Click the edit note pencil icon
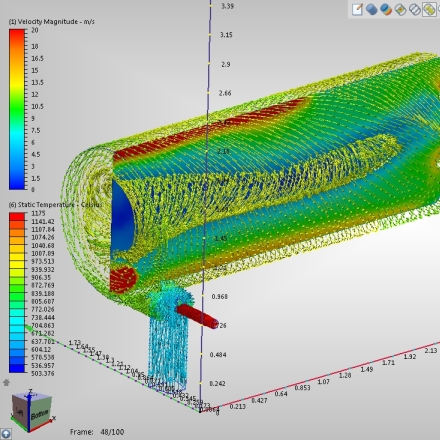 [357, 9]
